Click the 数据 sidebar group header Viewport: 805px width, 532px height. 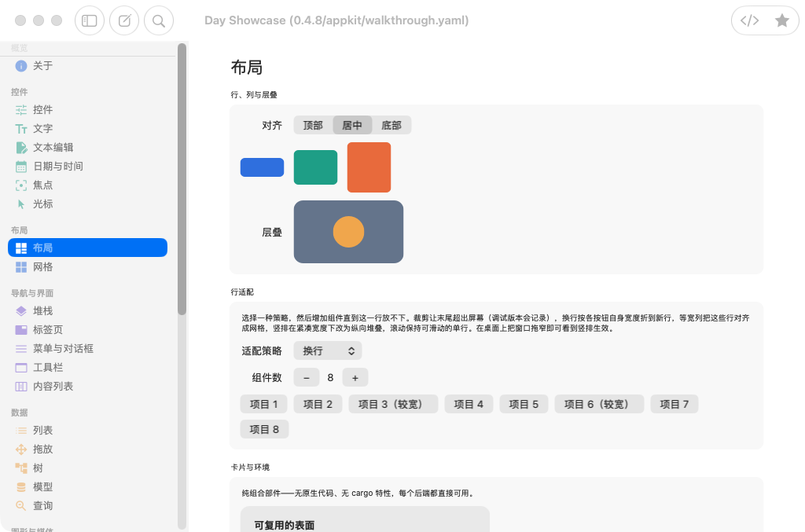coord(20,413)
